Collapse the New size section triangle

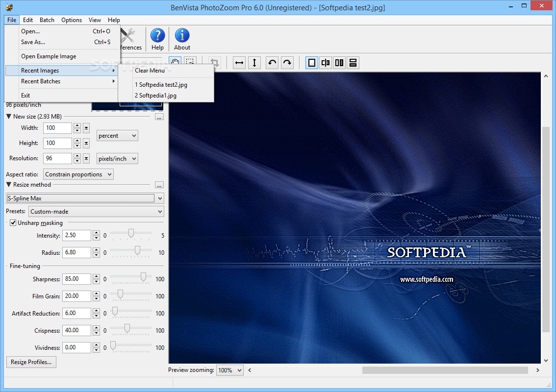[8, 116]
